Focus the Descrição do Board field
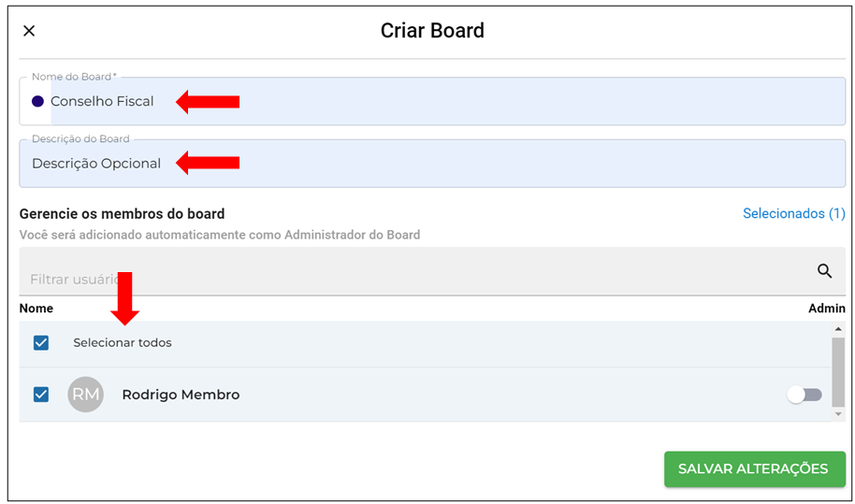Viewport: 855px width, 504px height. [432, 164]
